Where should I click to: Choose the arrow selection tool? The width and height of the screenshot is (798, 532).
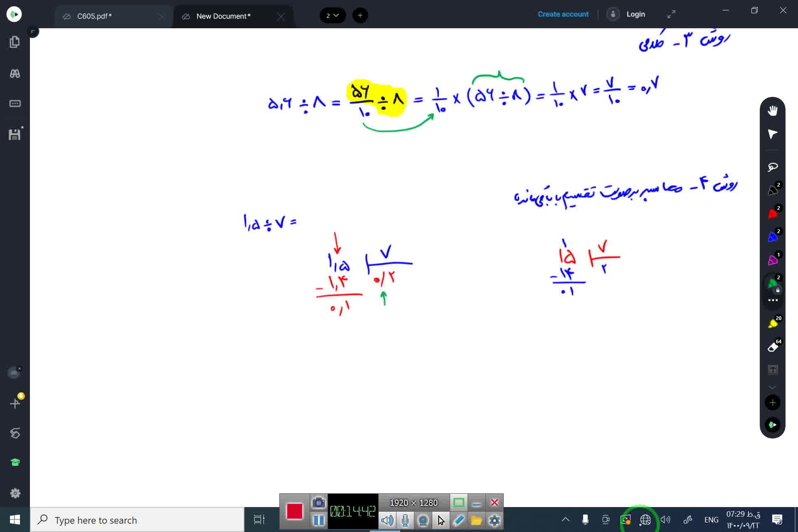[773, 134]
